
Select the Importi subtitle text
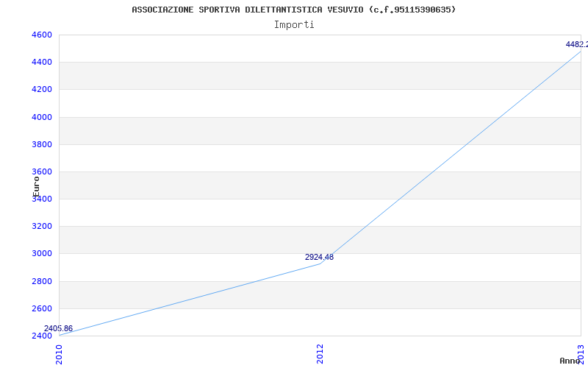[294, 25]
